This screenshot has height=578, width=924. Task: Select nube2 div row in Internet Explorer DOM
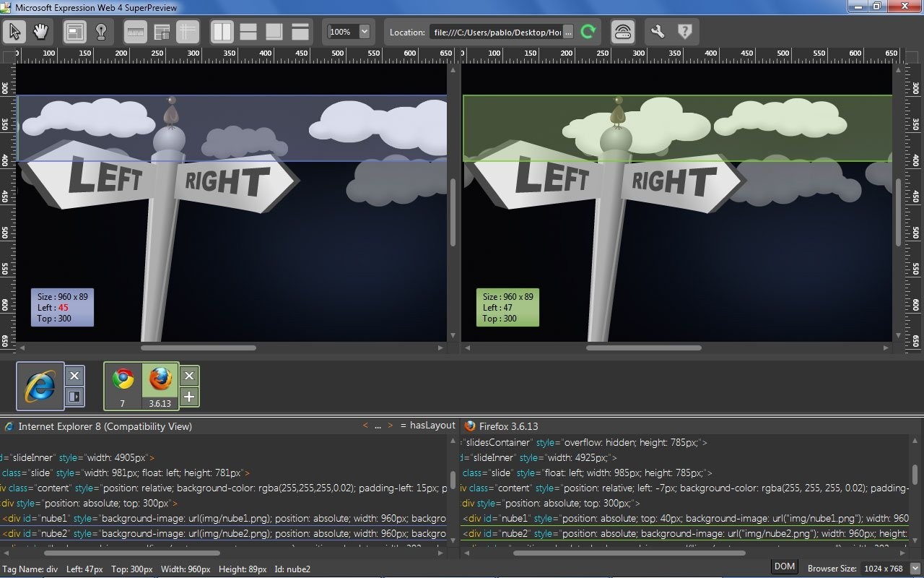pos(224,533)
